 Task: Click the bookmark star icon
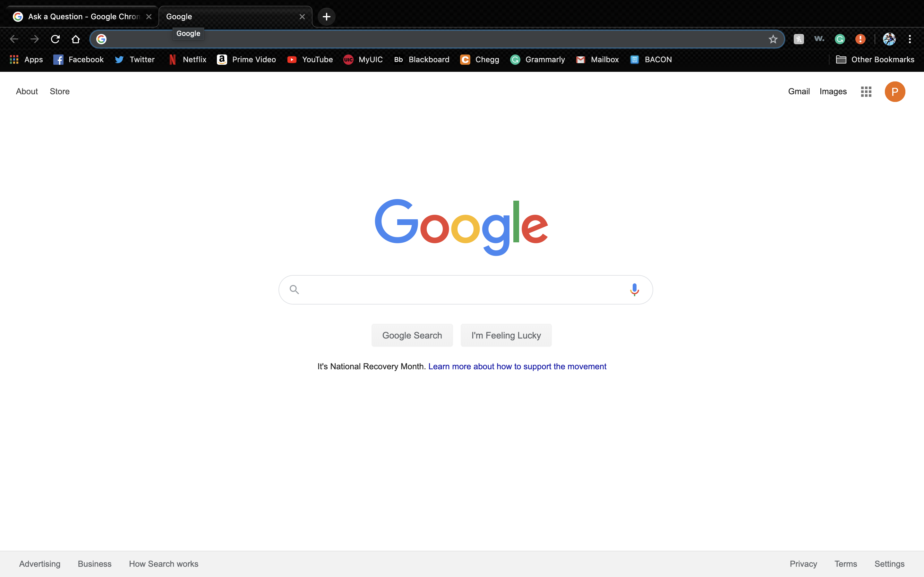(x=774, y=38)
